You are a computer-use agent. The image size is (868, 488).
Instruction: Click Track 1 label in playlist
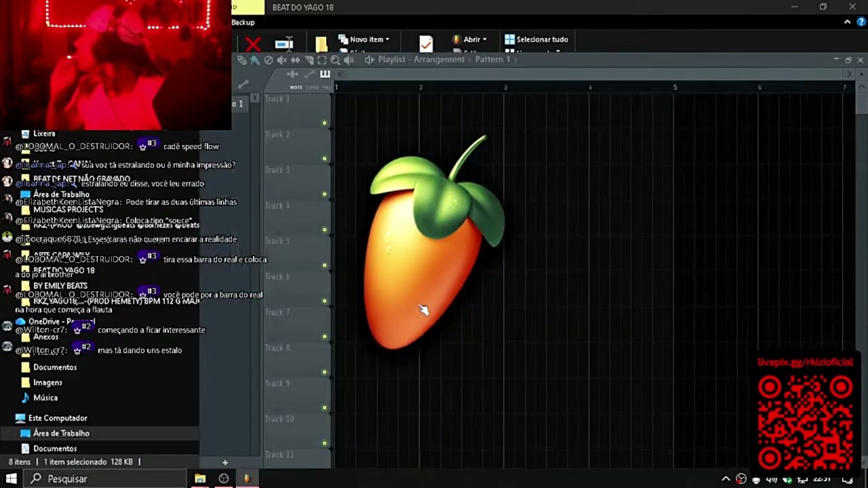click(x=277, y=99)
